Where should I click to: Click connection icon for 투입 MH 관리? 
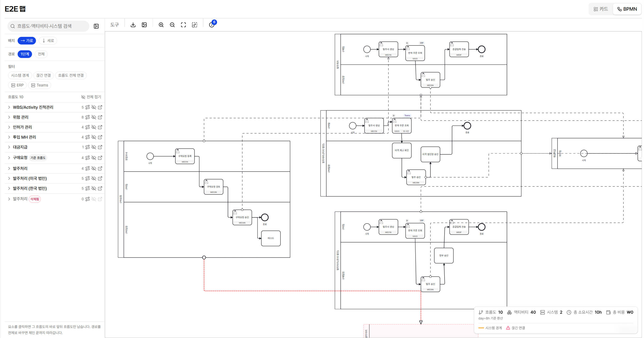87,137
